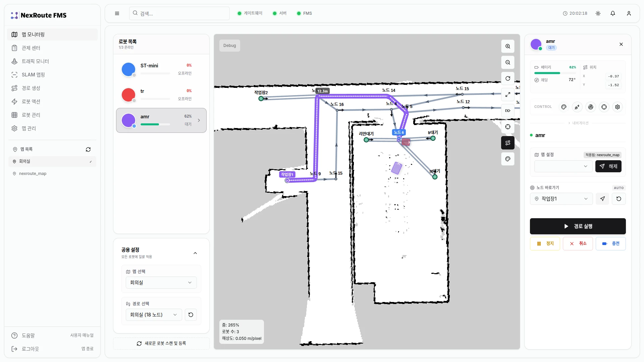This screenshot has width=644, height=362.
Task: Click the settings gear in CONTROL row
Action: [x=618, y=107]
